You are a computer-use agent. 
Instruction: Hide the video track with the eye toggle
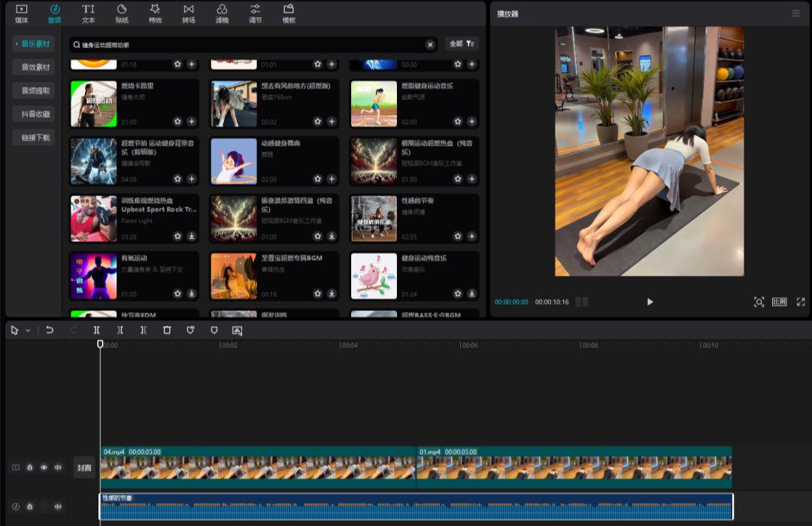point(44,467)
